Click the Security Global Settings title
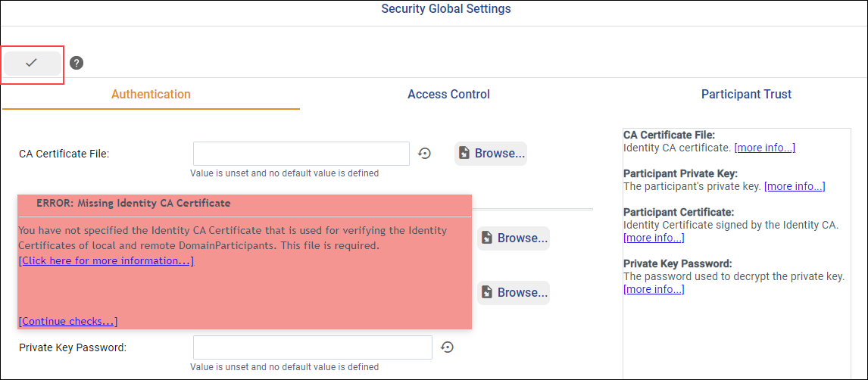This screenshot has height=380, width=868. (446, 9)
